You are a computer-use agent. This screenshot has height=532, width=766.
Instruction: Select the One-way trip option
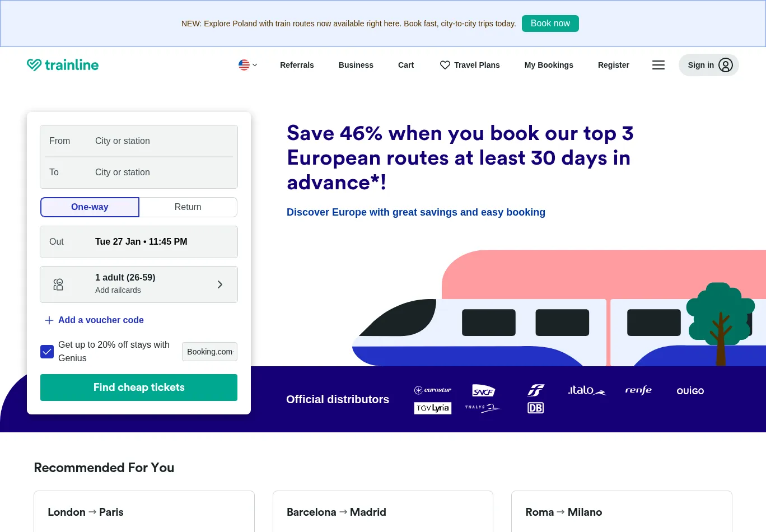click(90, 207)
